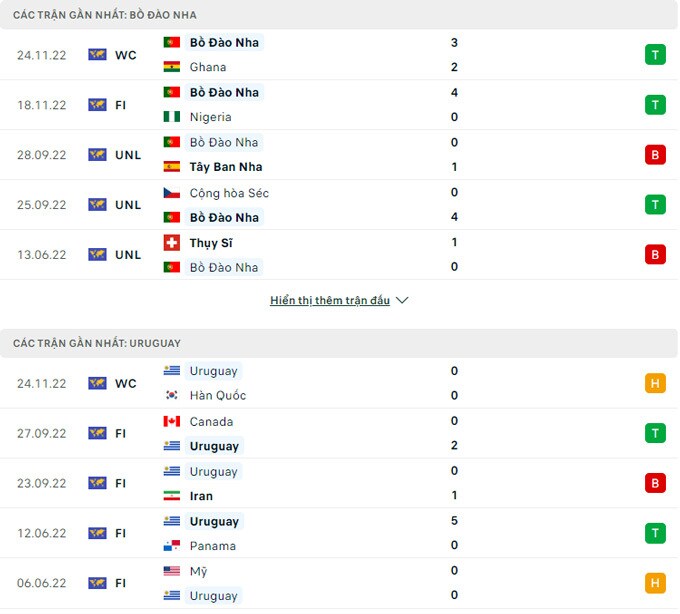The width and height of the screenshot is (680, 614).
Task: Click the Spain flag beside Tây Ban Nha
Action: (171, 167)
